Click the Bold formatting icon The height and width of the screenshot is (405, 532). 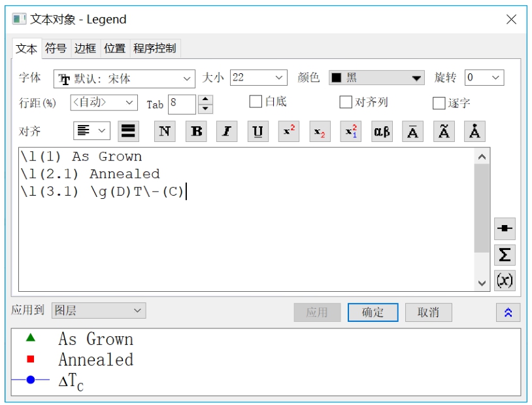pos(196,132)
